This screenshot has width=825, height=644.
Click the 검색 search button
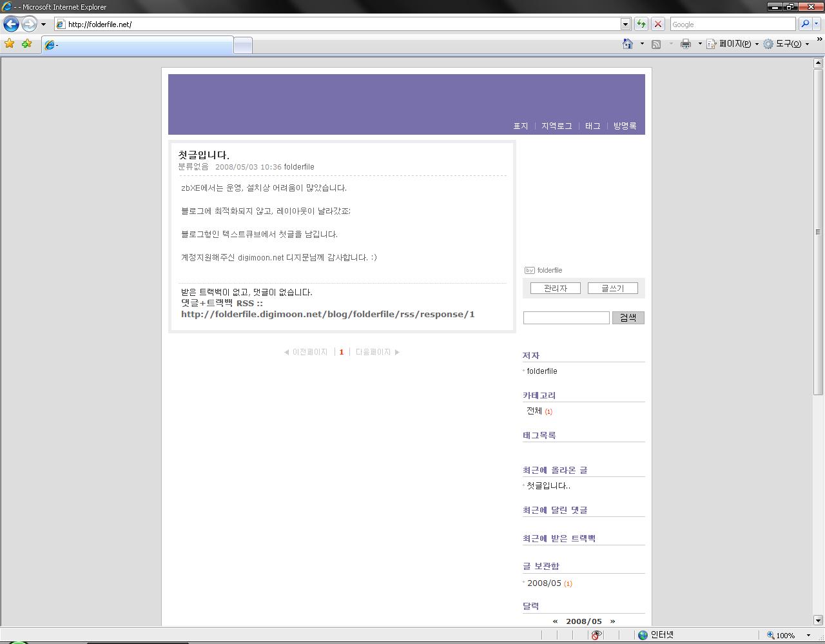[x=628, y=318]
